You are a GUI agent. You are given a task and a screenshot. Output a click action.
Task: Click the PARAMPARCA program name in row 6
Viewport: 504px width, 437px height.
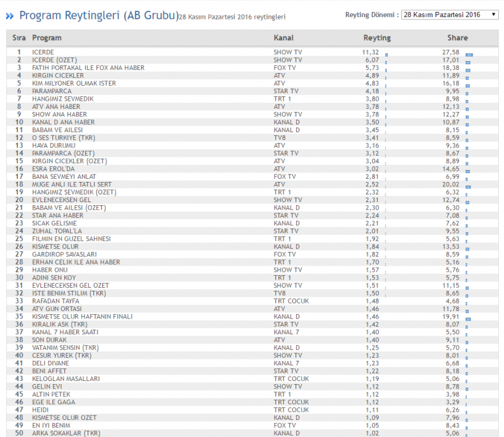point(52,91)
